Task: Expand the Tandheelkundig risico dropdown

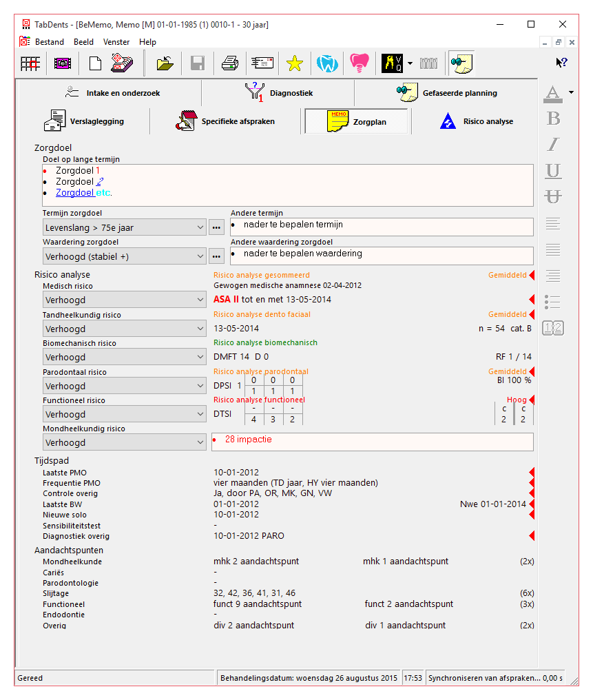Action: pos(125,329)
